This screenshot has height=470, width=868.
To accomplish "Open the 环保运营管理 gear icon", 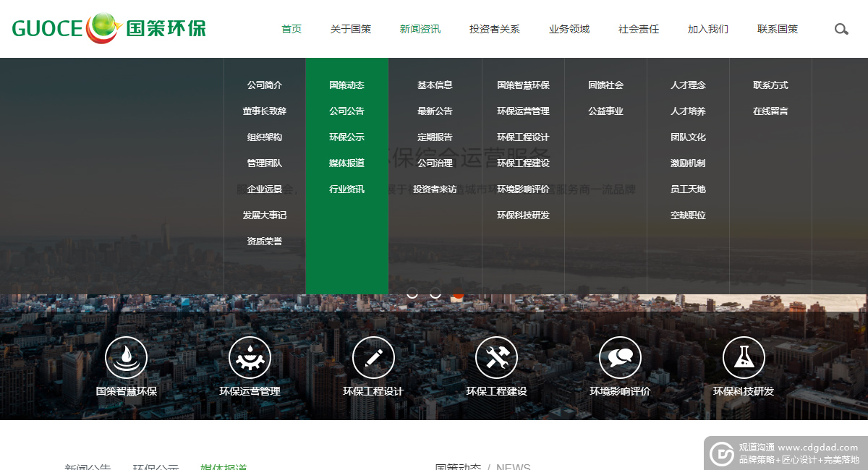I will pyautogui.click(x=250, y=357).
